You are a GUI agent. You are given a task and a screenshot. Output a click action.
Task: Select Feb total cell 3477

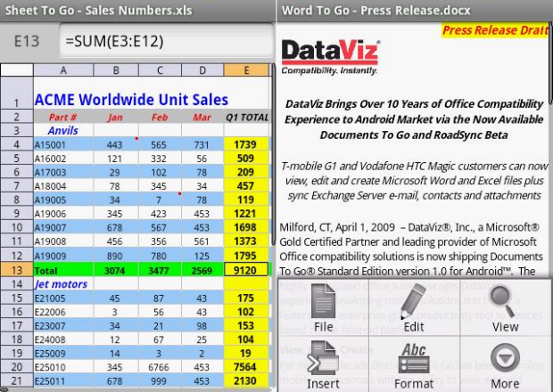pyautogui.click(x=160, y=270)
